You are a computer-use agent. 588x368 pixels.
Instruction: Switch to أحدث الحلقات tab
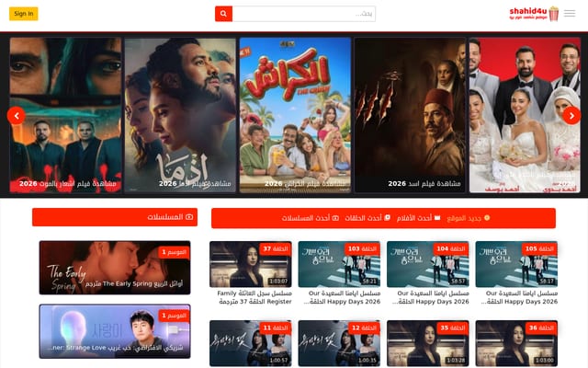tap(367, 218)
